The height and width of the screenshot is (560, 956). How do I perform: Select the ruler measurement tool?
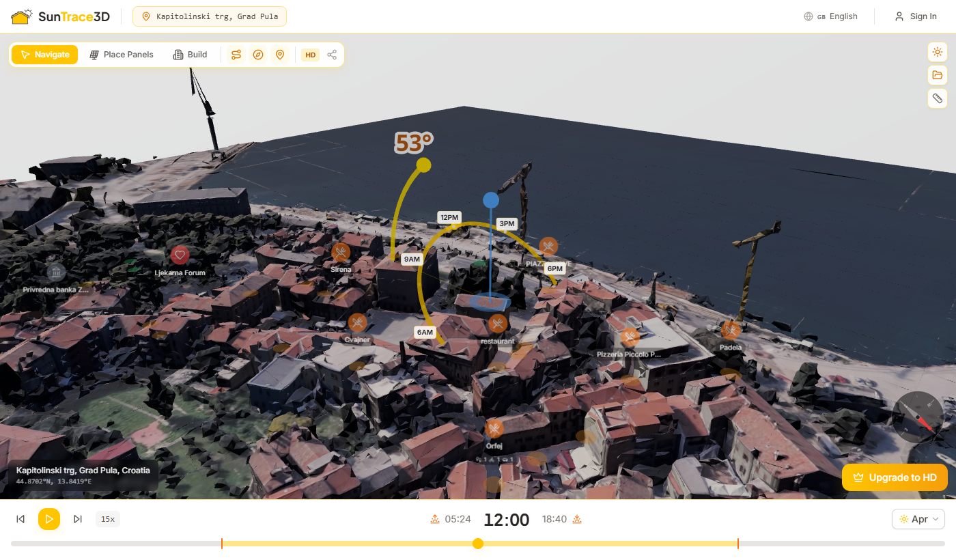pos(937,98)
